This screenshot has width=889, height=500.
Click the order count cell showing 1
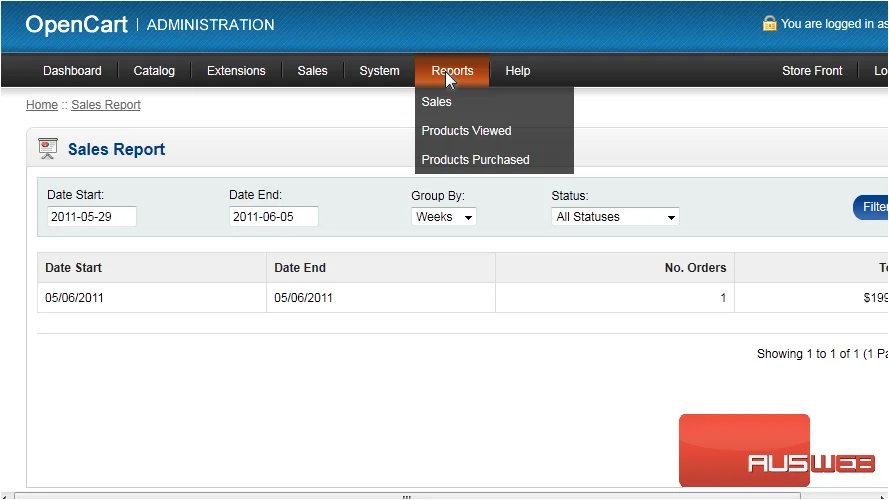615,298
